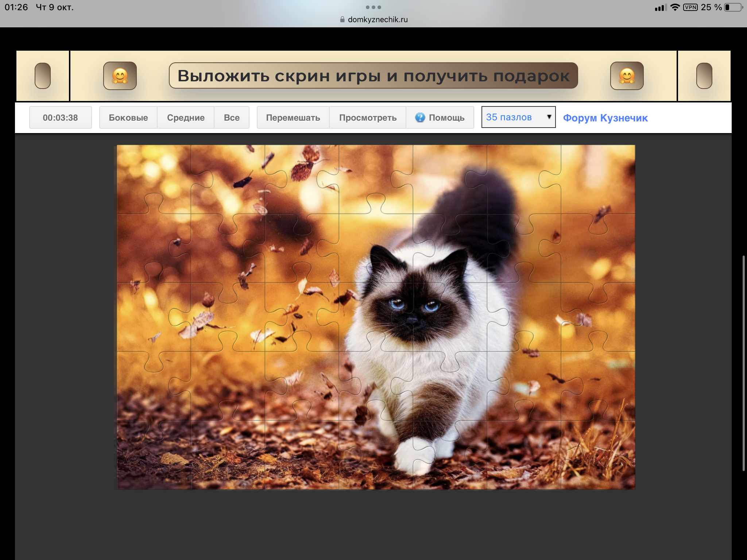Click the blue question mark help icon
Viewport: 747px width, 560px height.
pyautogui.click(x=420, y=117)
